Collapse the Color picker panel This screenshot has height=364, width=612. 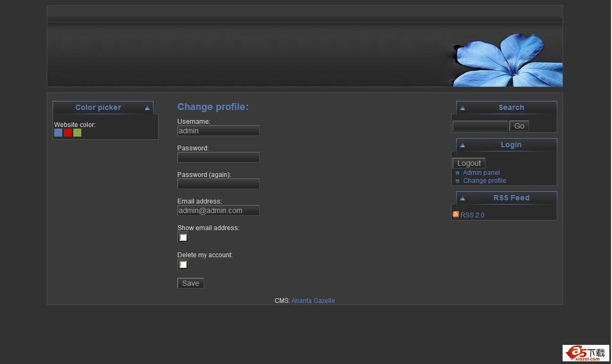coord(147,108)
